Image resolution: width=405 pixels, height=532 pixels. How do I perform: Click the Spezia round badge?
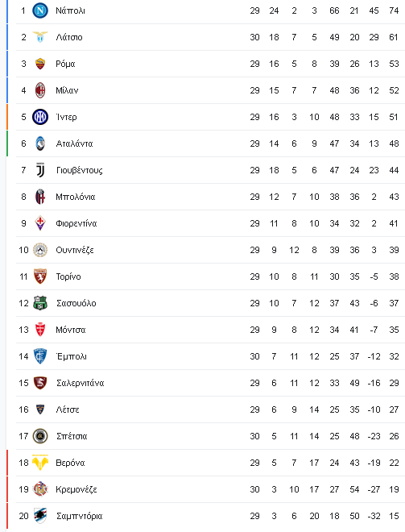point(40,436)
